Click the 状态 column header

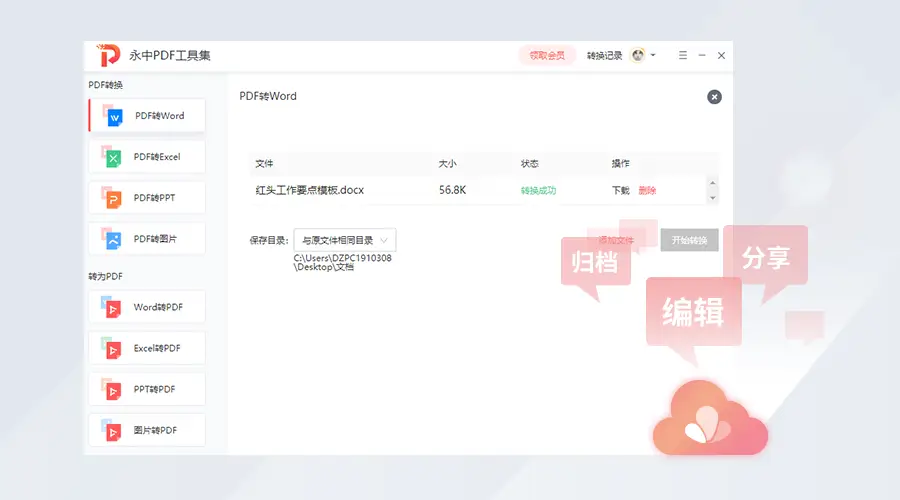tap(530, 164)
